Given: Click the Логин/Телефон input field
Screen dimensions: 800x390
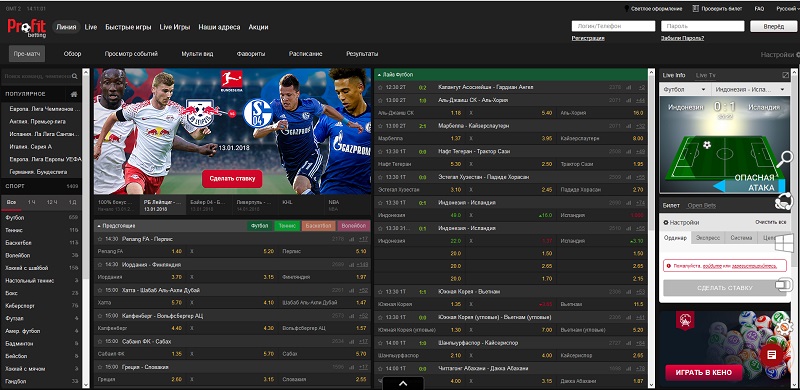Looking at the screenshot, I should click(x=613, y=26).
